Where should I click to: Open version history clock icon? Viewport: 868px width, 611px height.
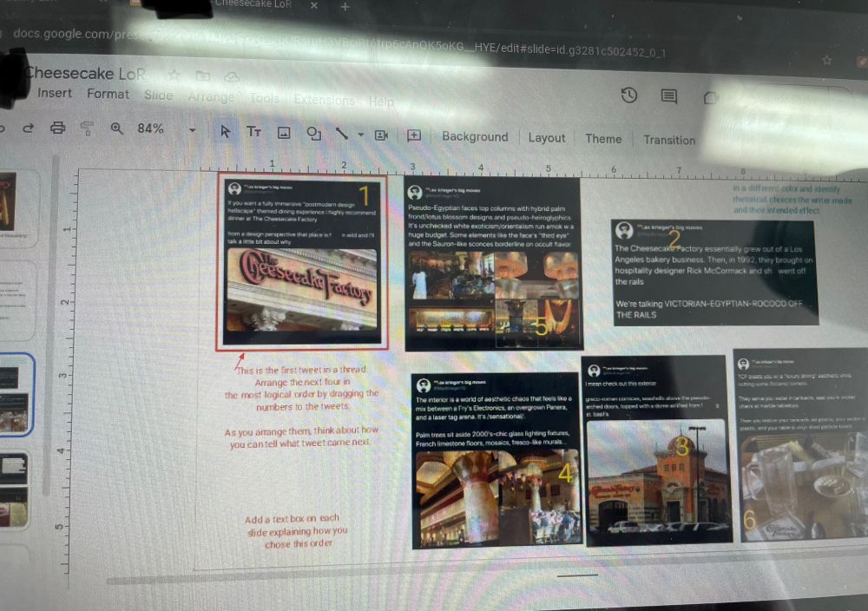click(628, 95)
